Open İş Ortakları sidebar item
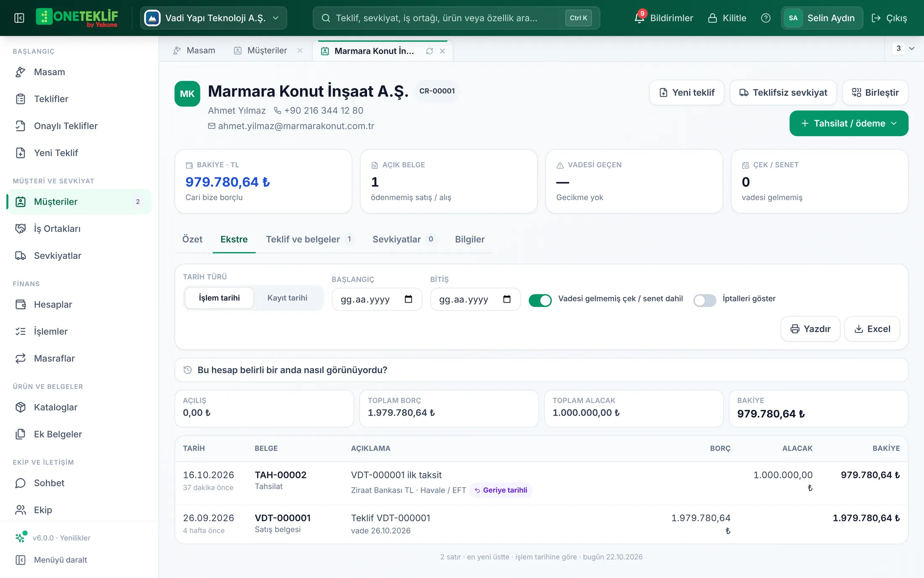Image resolution: width=924 pixels, height=578 pixels. [x=79, y=228]
